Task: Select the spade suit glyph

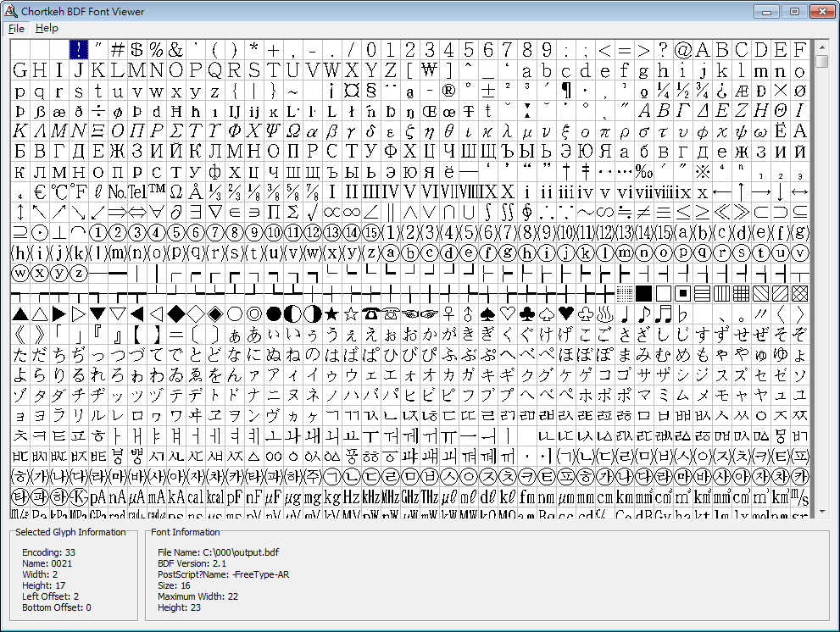Action: point(488,313)
